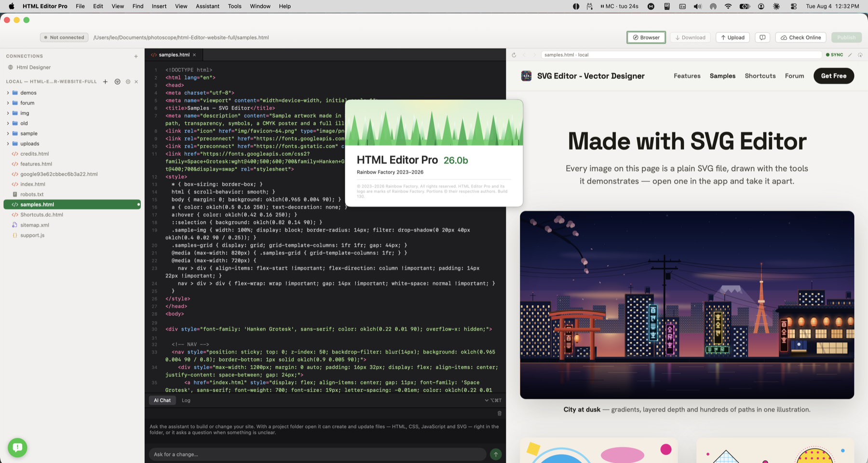
Task: Add a new connection with the plus icon
Action: tap(136, 56)
